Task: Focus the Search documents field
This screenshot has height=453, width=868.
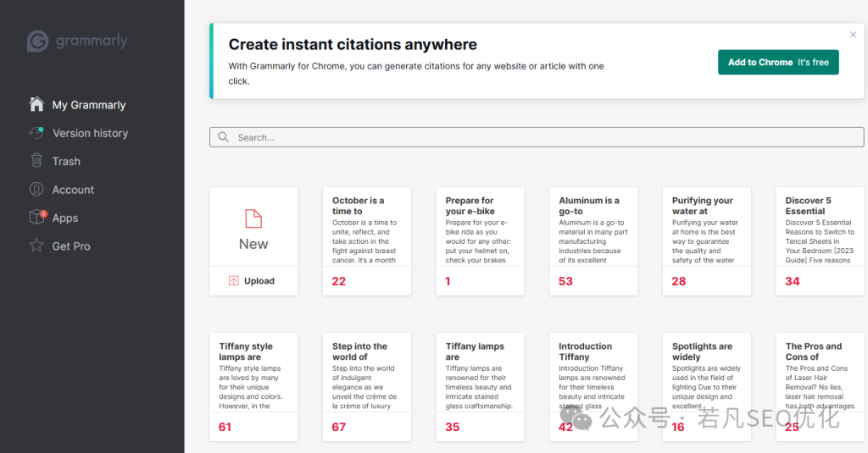Action: click(537, 137)
